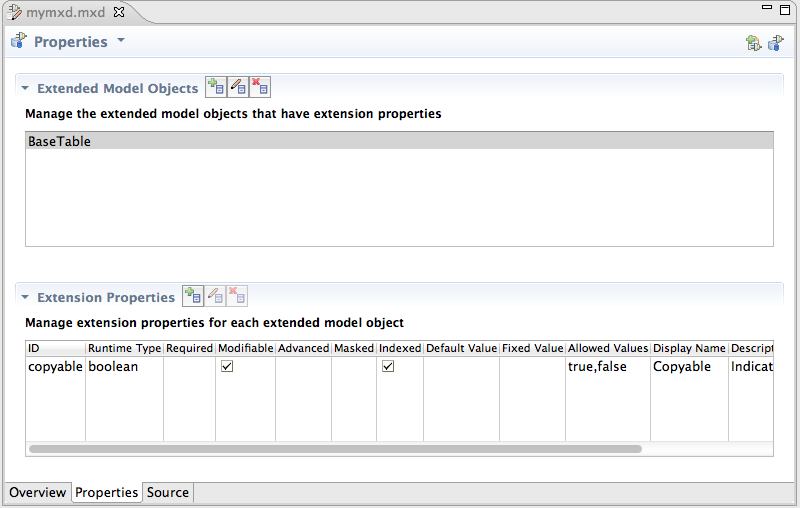Select the copyable ID cell
800x508 pixels.
pos(55,367)
